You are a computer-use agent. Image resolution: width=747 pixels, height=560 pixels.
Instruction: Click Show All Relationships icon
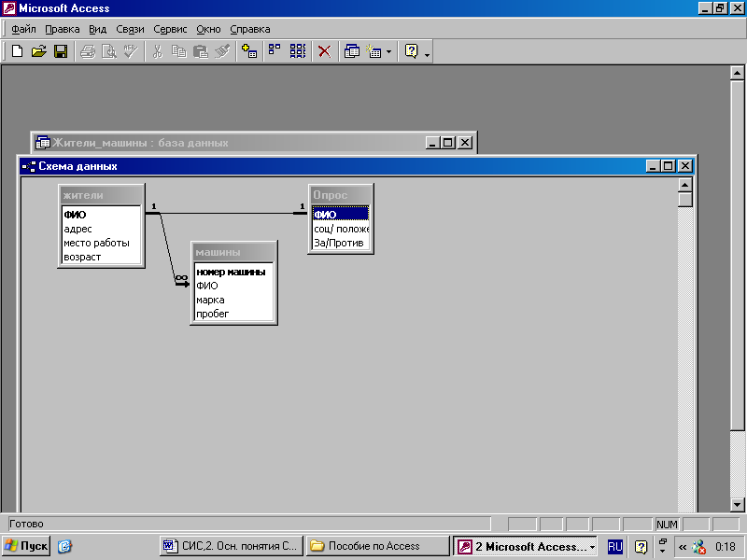pyautogui.click(x=298, y=51)
